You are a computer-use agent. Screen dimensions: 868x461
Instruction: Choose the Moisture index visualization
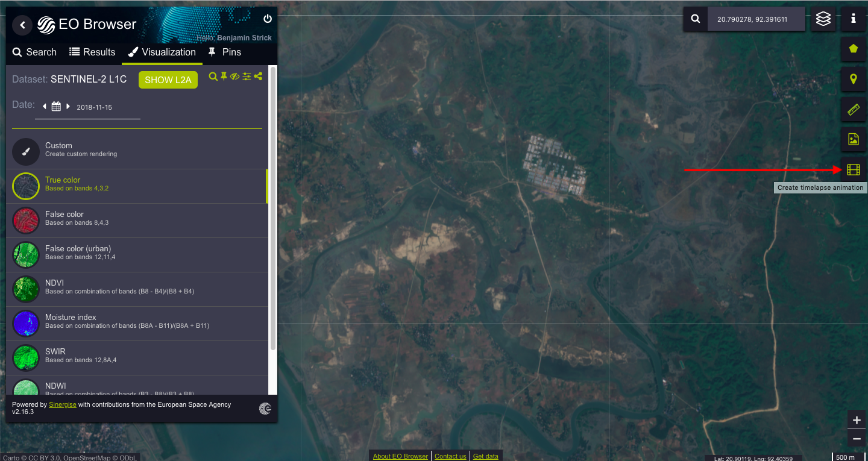[x=137, y=324]
